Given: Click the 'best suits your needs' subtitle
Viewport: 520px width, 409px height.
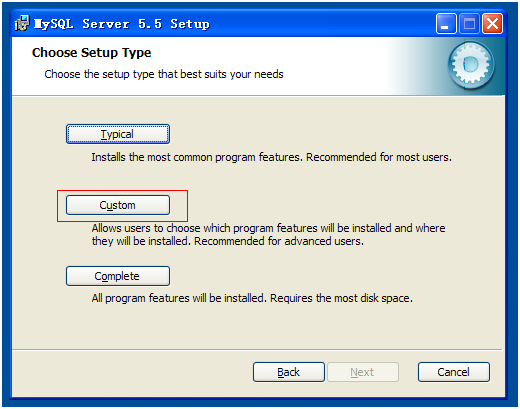Looking at the screenshot, I should point(164,74).
